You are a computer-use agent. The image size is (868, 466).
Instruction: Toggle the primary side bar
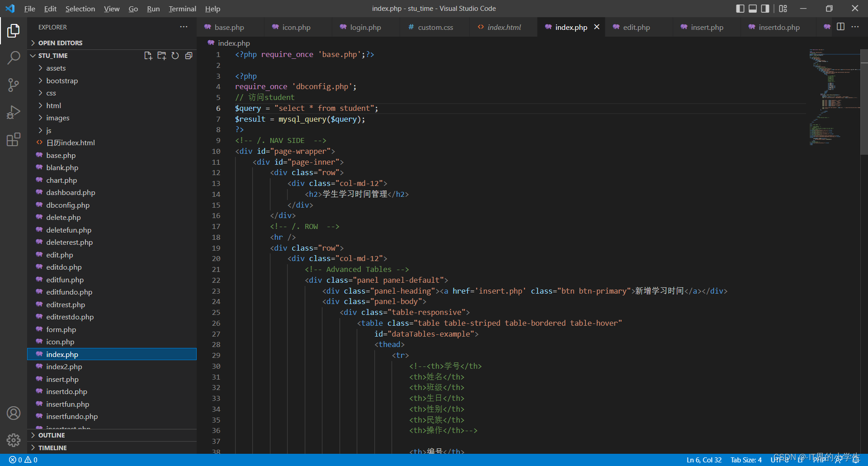click(740, 9)
